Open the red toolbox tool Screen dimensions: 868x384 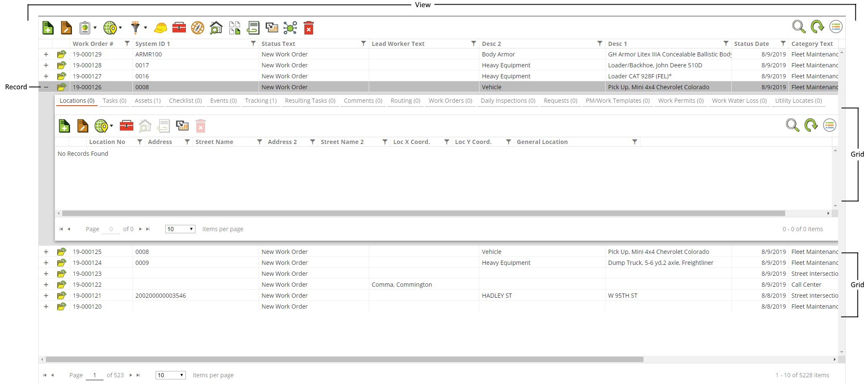[179, 27]
